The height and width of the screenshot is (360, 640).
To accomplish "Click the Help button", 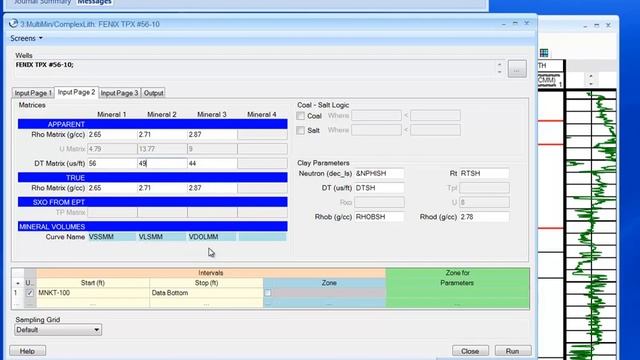I will [x=27, y=351].
